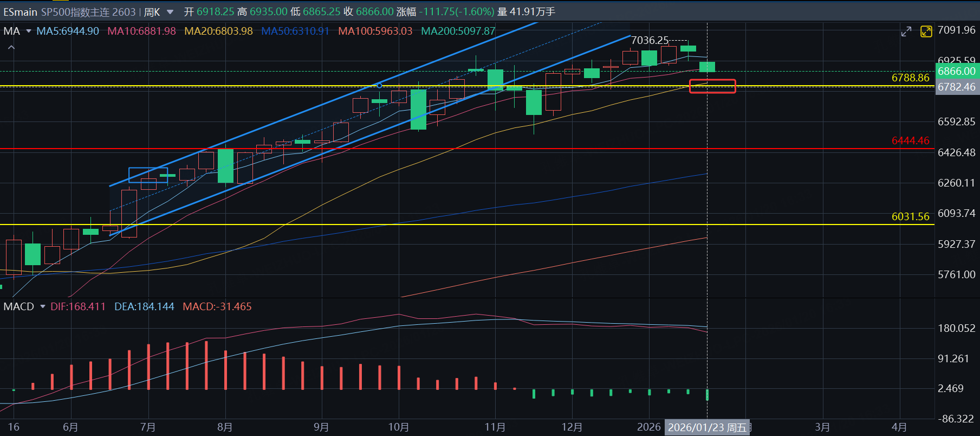The image size is (980, 436).
Task: Click the 3月 time axis label
Action: point(822,427)
